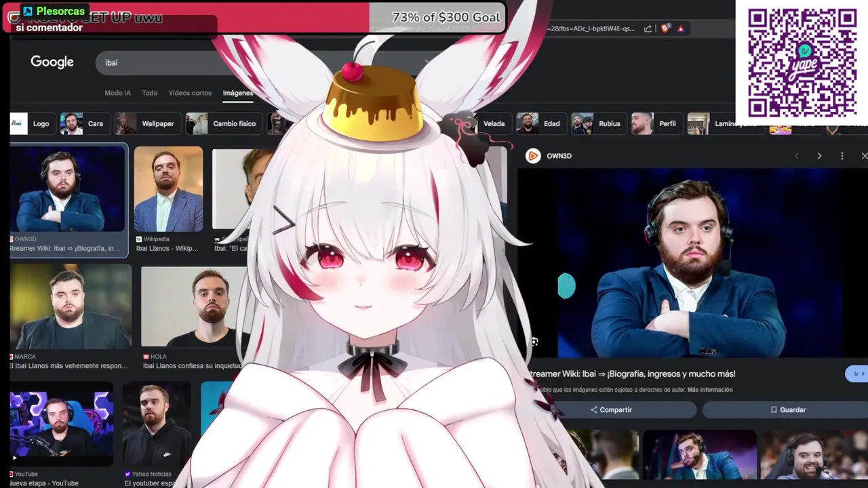Click the MARCA source favicon
Screen dimensions: 868x488
[x=12, y=357]
